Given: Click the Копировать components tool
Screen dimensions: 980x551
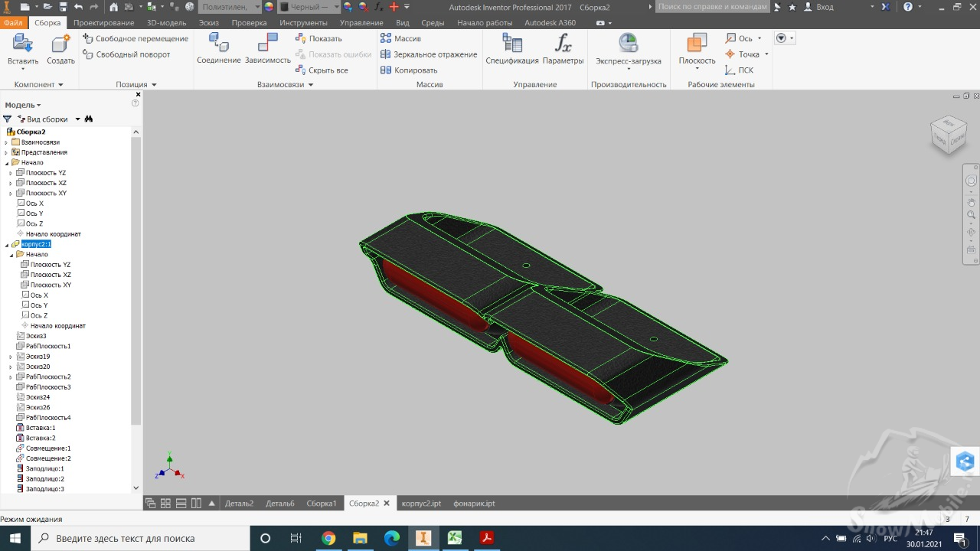Looking at the screenshot, I should click(x=409, y=70).
